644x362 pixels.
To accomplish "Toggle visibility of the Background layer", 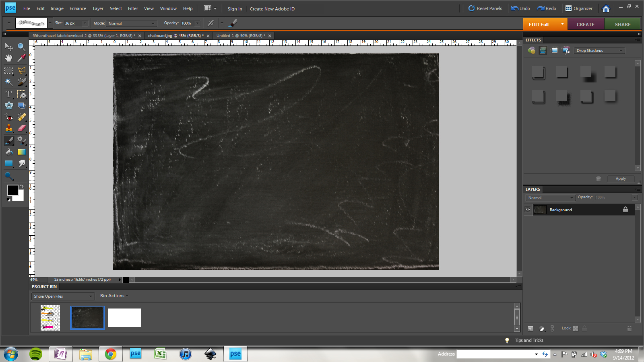I will point(528,210).
